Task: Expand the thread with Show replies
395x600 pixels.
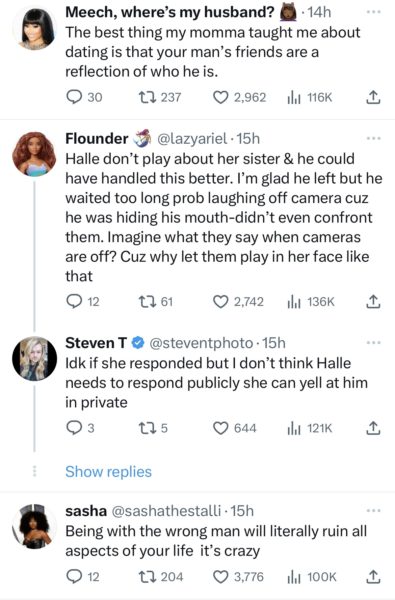Action: point(108,471)
